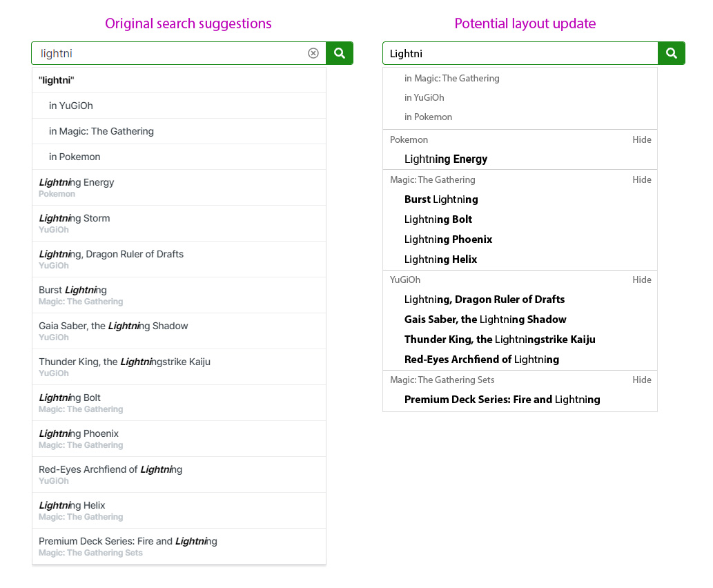Clear the original search box with the X icon
713x588 pixels.
pos(313,53)
